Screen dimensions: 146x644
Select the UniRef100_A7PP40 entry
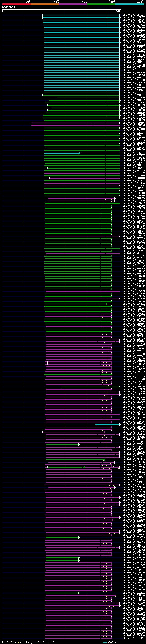(133, 40)
